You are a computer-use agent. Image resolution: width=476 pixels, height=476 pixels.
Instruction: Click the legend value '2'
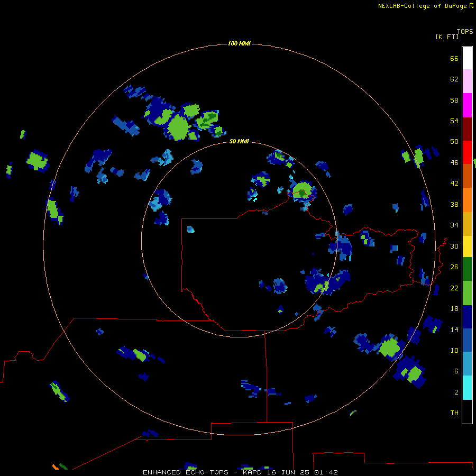456,392
